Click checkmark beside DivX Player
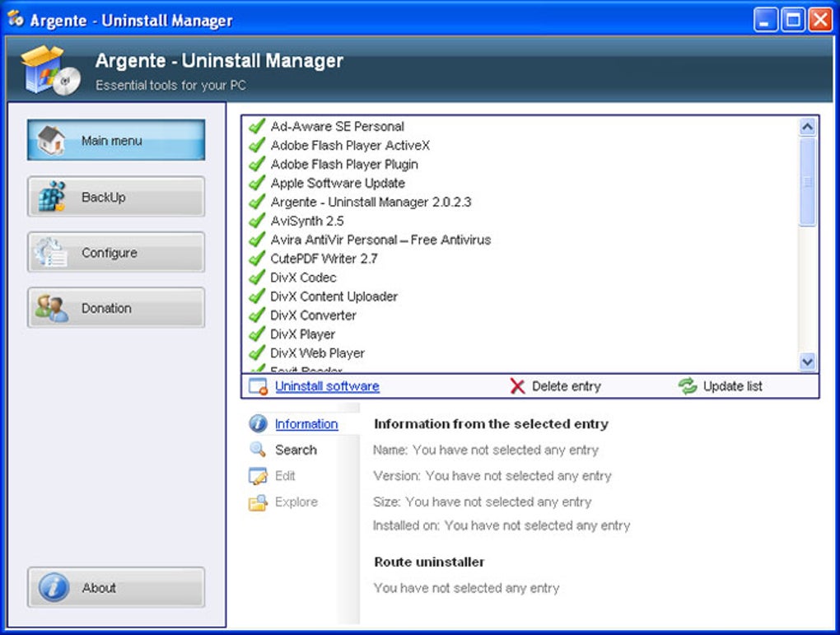This screenshot has width=840, height=635. click(257, 334)
